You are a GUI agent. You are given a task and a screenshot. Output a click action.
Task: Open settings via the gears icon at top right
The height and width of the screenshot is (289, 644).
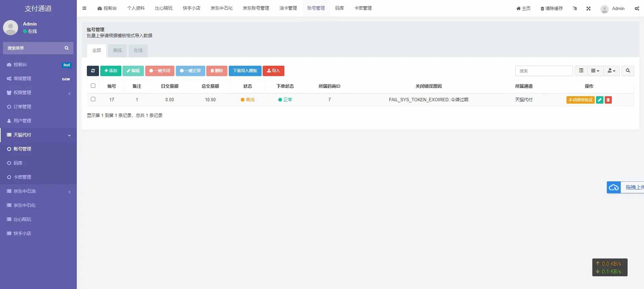pos(637,8)
